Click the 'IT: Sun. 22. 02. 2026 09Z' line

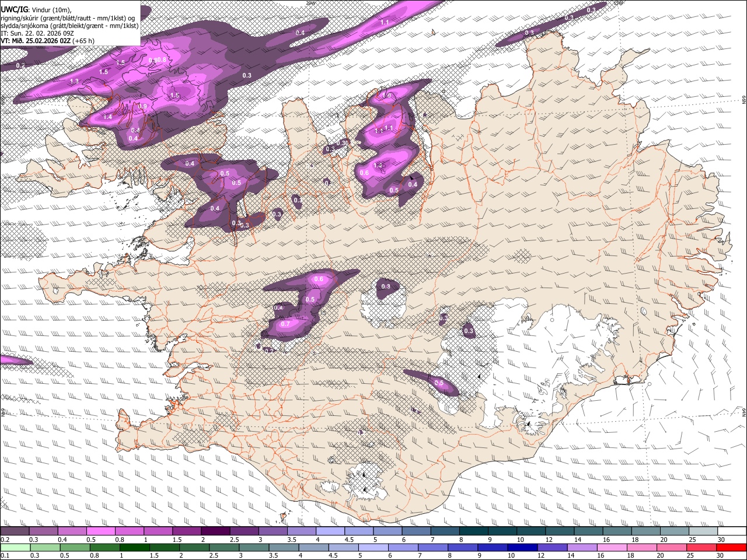37,33
